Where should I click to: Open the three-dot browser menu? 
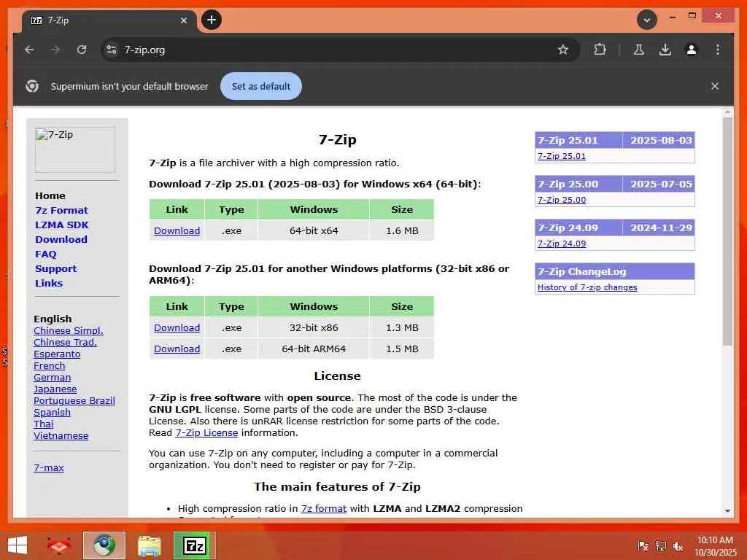pyautogui.click(x=718, y=50)
